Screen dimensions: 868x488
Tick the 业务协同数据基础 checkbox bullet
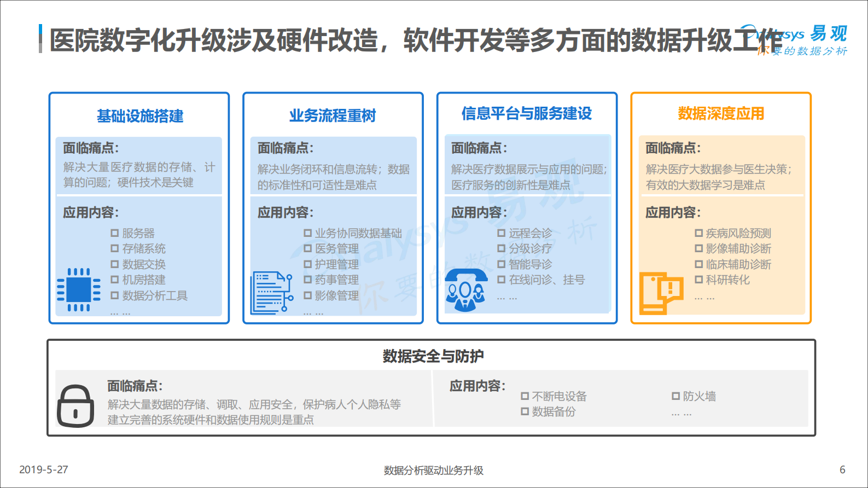[x=308, y=233]
